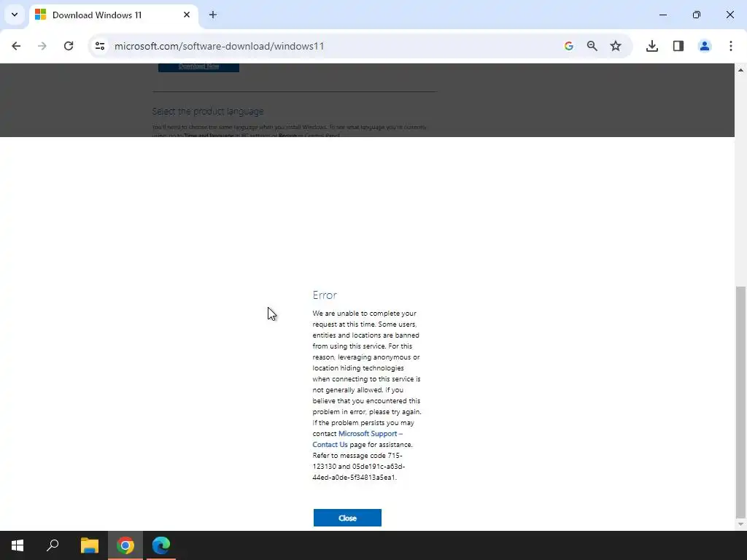
Task: Click the Error heading text
Action: (325, 295)
